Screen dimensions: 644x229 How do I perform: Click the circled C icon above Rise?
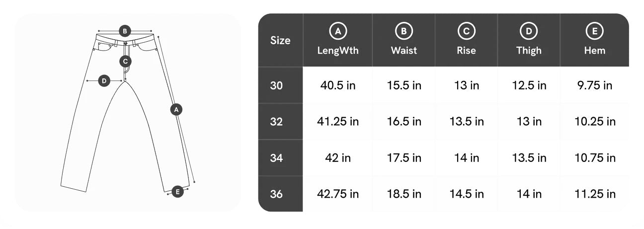click(x=466, y=31)
